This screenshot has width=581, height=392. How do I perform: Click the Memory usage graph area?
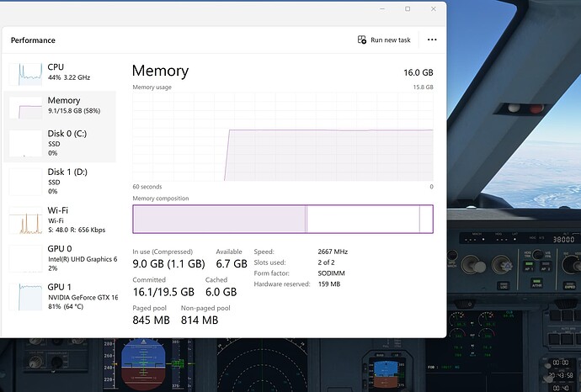283,136
